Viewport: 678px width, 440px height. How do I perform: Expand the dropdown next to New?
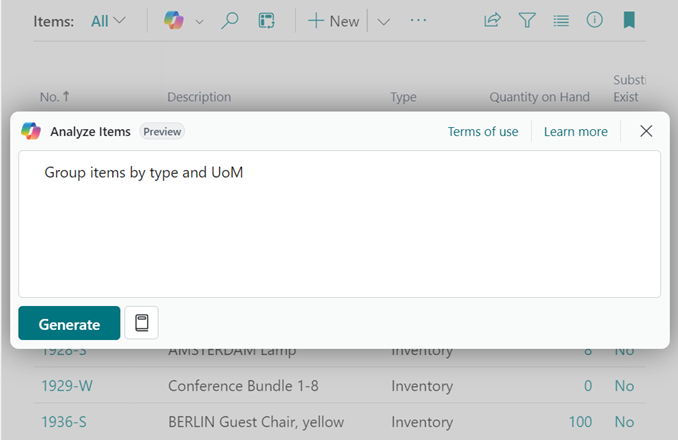[x=384, y=22]
